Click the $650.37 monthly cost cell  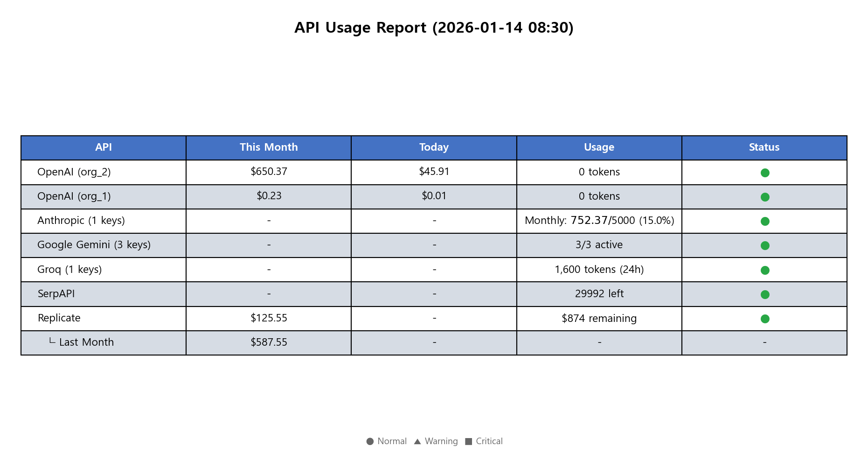269,172
